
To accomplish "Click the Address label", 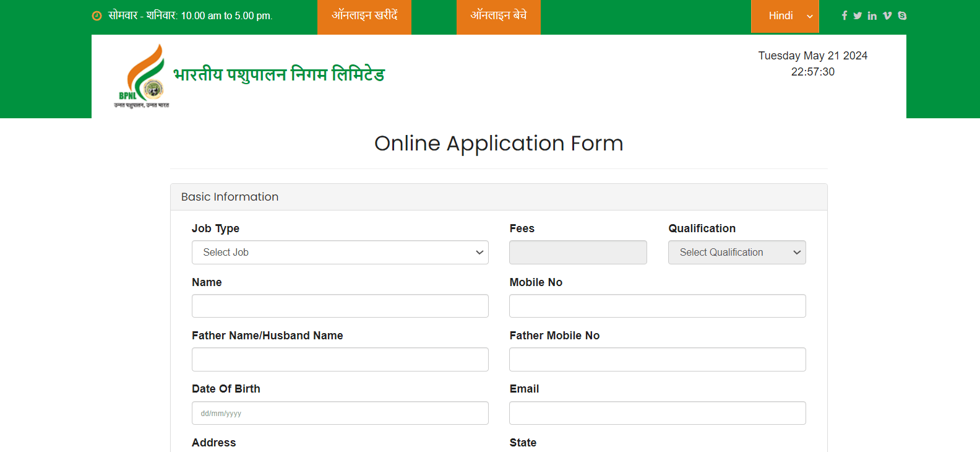I will point(214,443).
